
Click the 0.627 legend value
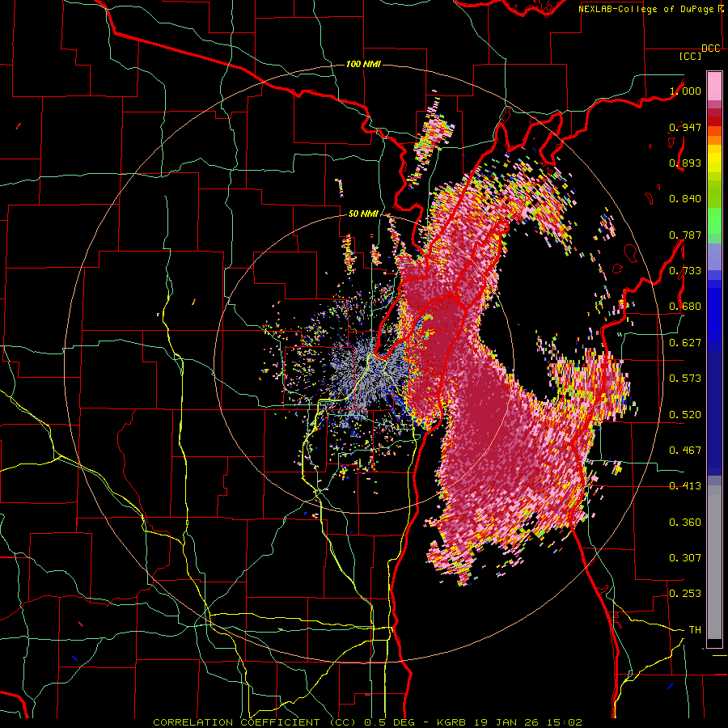click(685, 343)
